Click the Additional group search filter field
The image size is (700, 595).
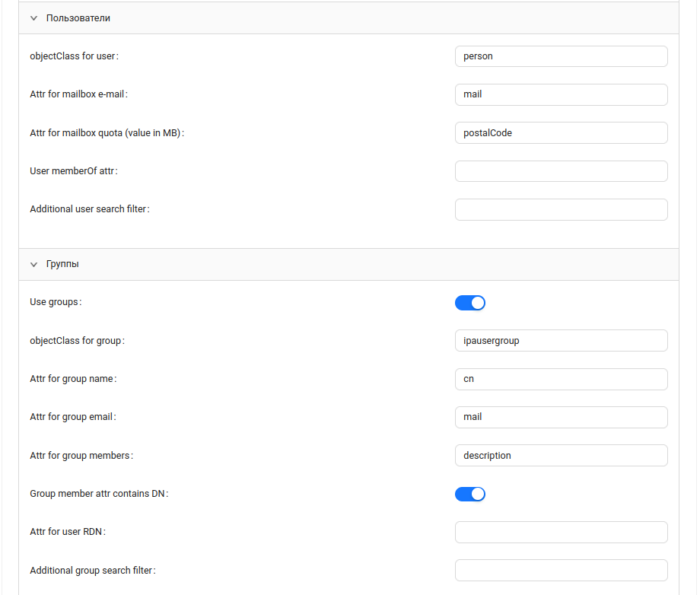[x=561, y=570]
